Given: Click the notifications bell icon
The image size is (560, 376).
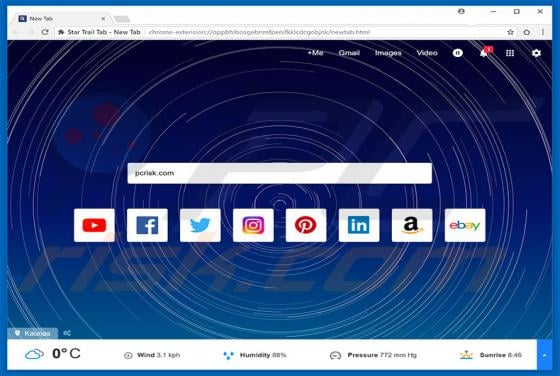Looking at the screenshot, I should coord(484,53).
